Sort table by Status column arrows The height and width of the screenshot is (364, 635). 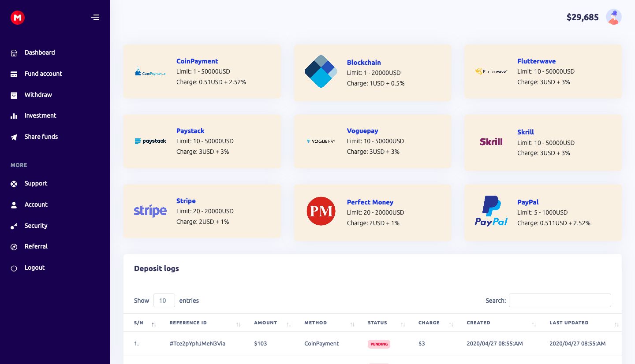click(403, 324)
